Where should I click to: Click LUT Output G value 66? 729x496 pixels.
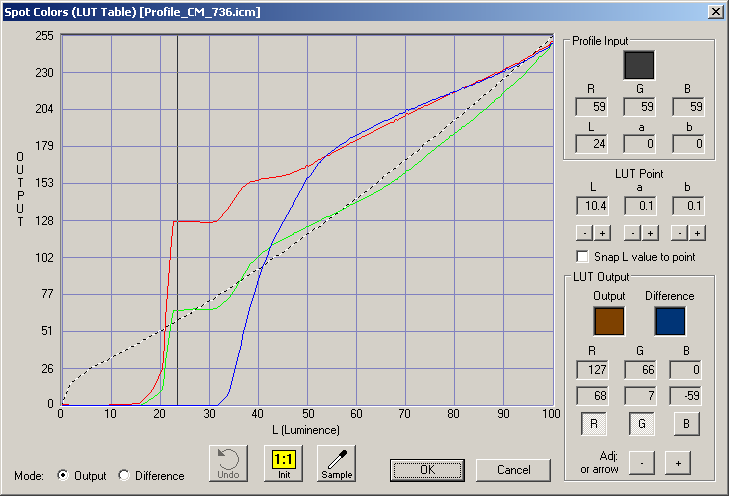(x=641, y=370)
